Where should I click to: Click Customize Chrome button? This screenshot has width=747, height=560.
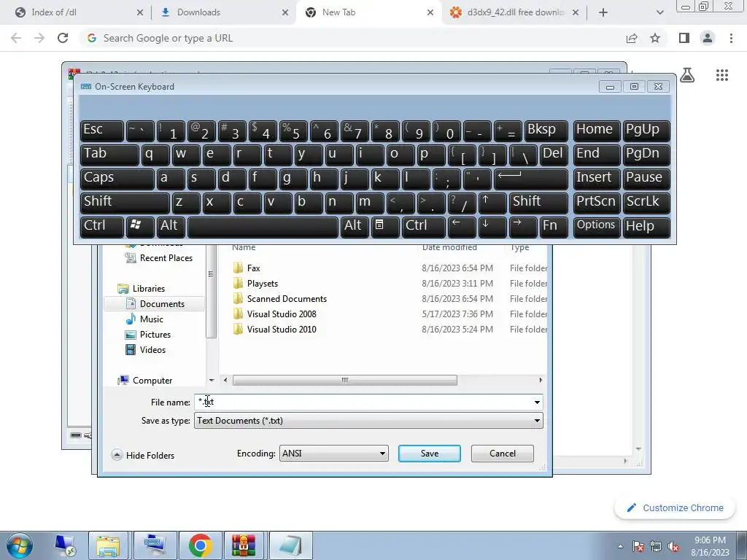675,507
